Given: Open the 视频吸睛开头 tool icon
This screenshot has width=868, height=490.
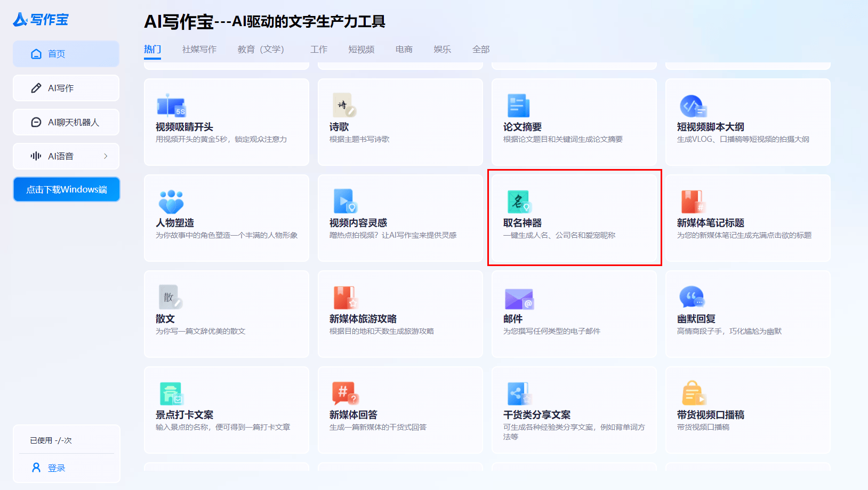Looking at the screenshot, I should [171, 106].
